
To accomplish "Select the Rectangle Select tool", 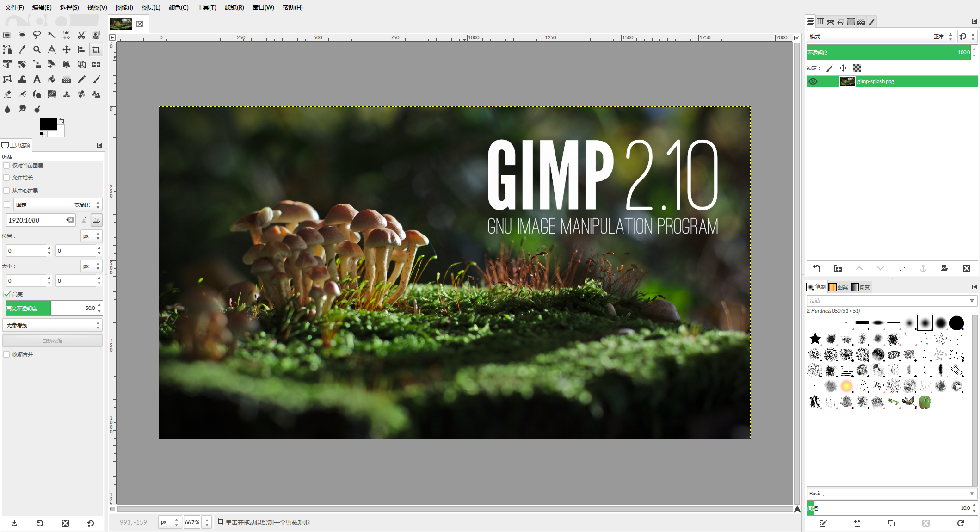I will pos(7,35).
